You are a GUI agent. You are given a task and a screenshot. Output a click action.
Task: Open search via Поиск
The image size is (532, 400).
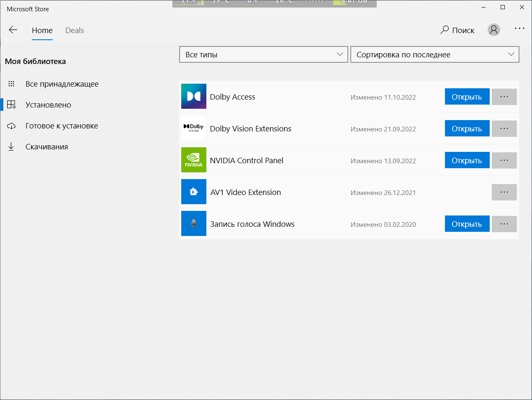point(457,30)
